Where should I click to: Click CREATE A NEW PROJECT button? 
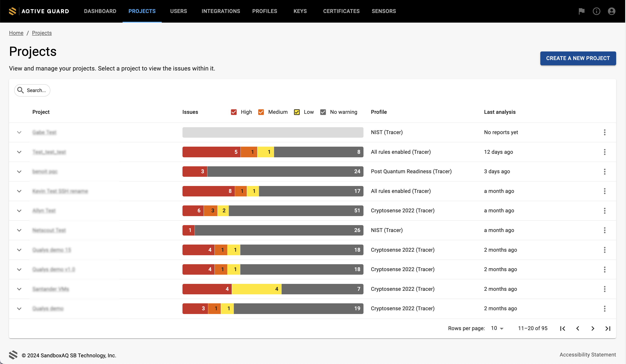[x=578, y=58]
